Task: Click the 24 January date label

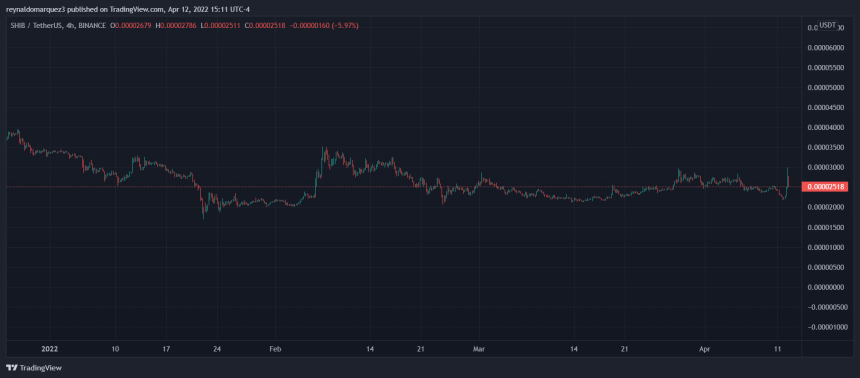Action: 217,348
